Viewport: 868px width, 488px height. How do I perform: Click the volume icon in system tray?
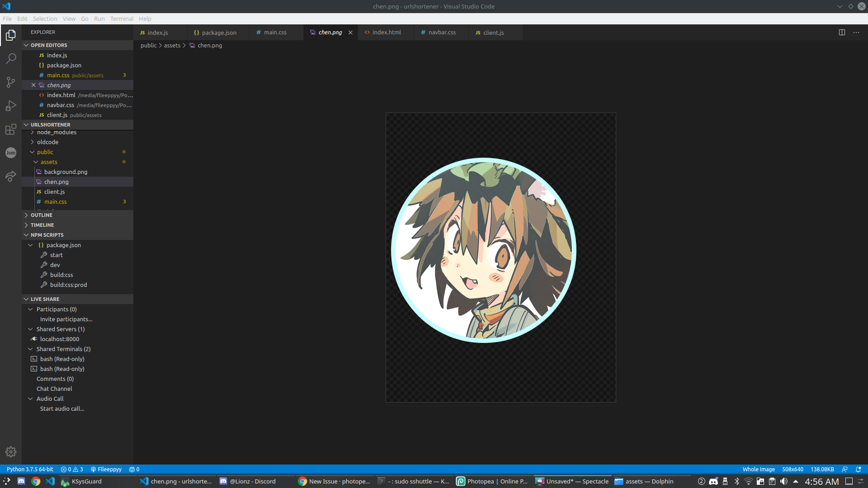[x=784, y=481]
